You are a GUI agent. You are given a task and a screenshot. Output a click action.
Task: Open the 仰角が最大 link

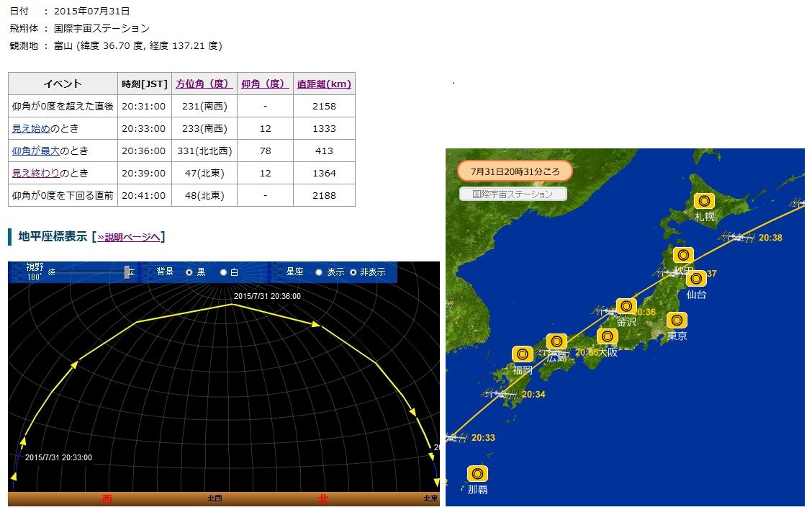click(36, 151)
